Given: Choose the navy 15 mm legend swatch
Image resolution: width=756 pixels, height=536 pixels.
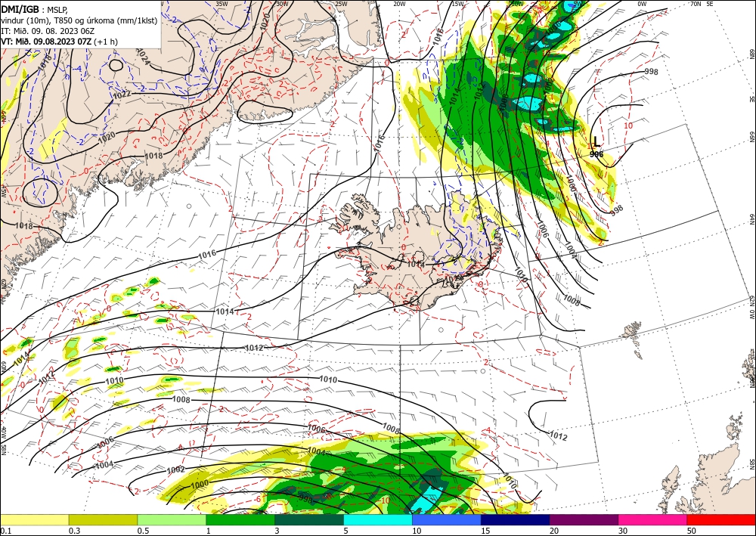Looking at the screenshot, I should pyautogui.click(x=516, y=520).
